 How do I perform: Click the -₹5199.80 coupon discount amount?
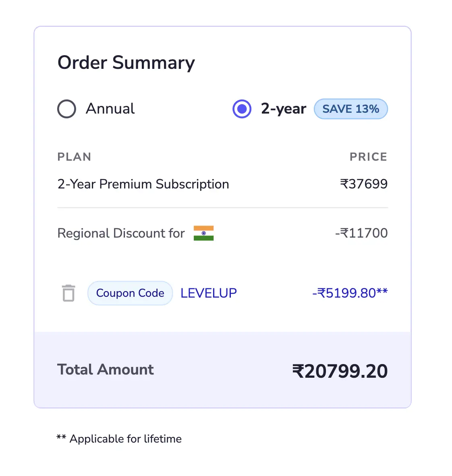(x=350, y=293)
